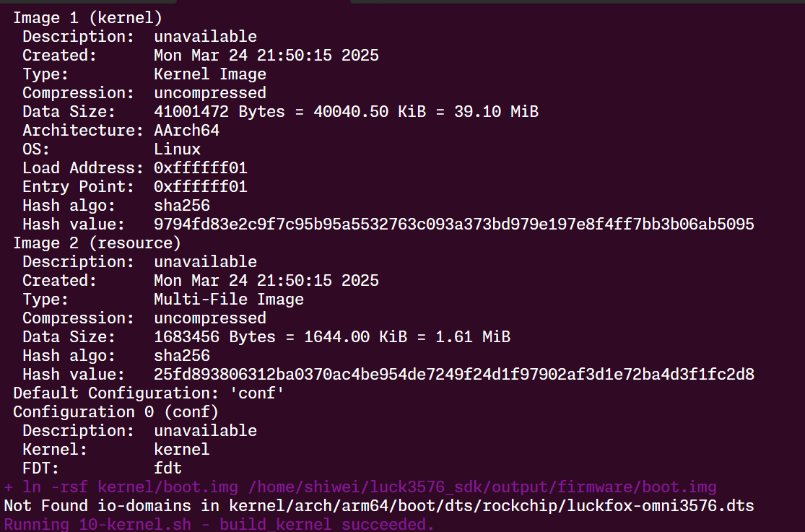Click the Entry Point value 0xffffff01
The height and width of the screenshot is (532, 805).
(x=201, y=186)
